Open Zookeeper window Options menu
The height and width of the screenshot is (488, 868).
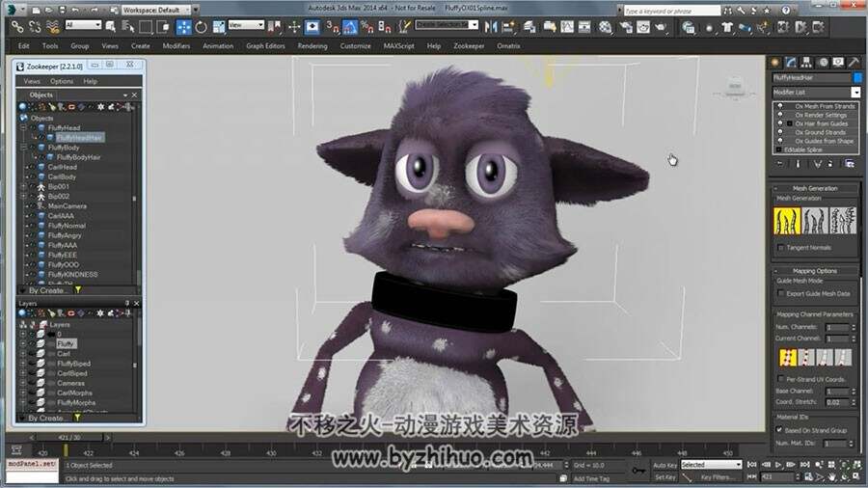pos(62,81)
